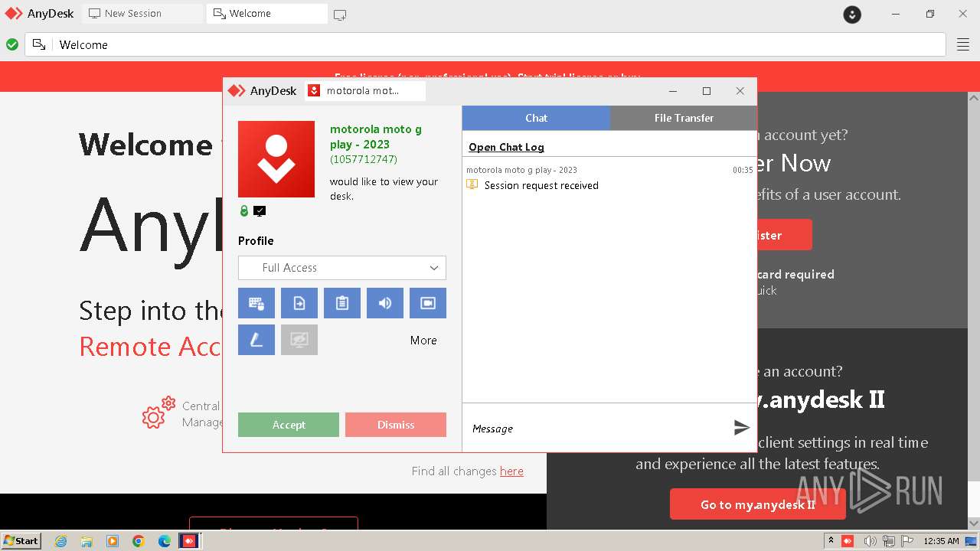Click the main window scrollbar
This screenshot has height=551, width=980.
click(x=974, y=310)
